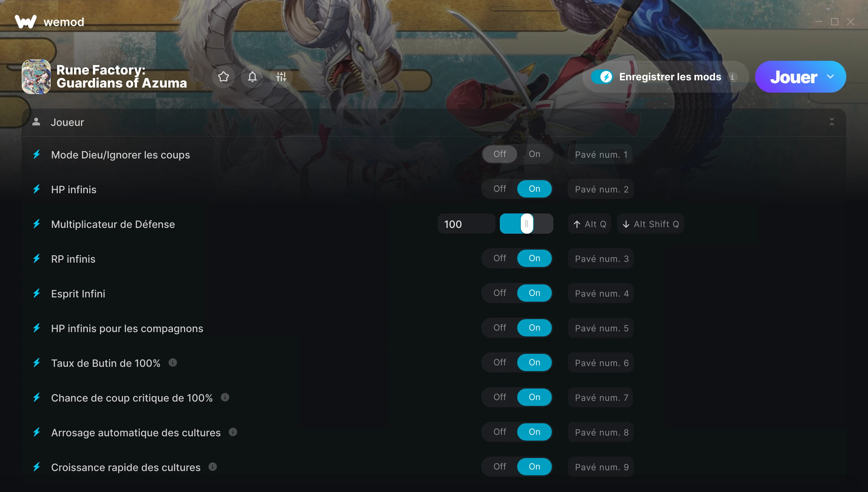This screenshot has width=868, height=492.
Task: Add game to favorites with star icon
Action: pos(224,77)
